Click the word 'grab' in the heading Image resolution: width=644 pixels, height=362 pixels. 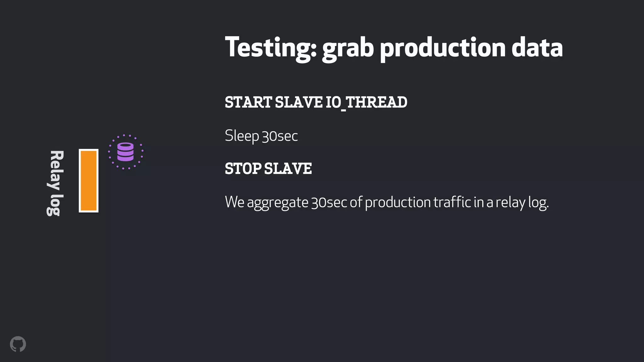[348, 48]
